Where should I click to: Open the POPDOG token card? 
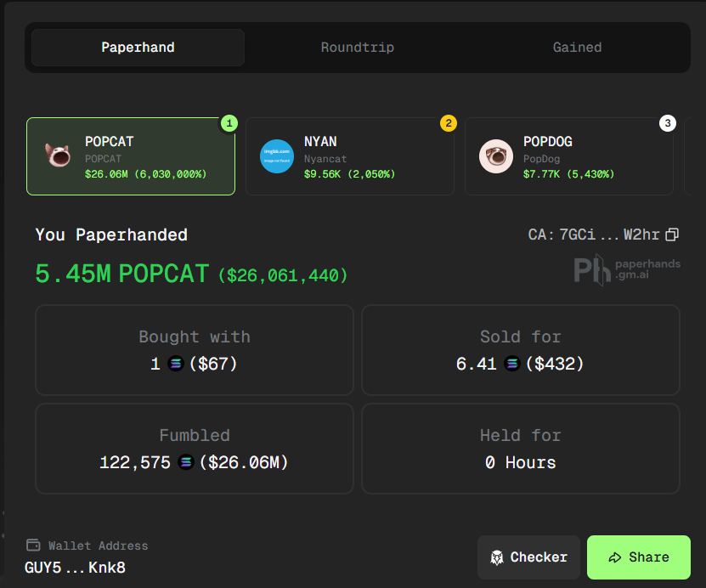click(569, 156)
